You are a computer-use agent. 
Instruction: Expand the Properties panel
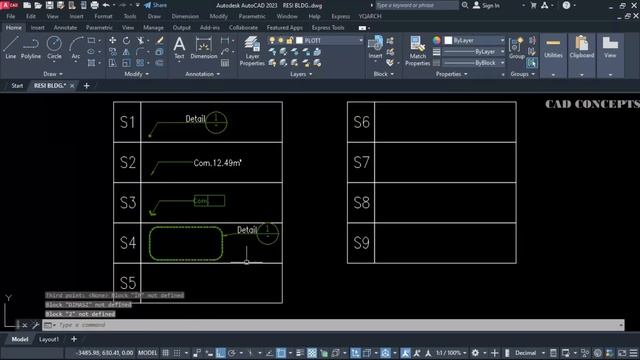pos(451,74)
